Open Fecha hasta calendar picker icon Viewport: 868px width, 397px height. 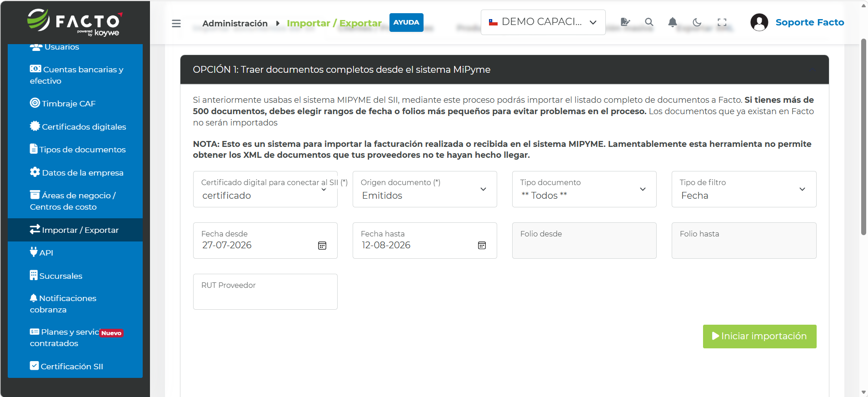482,246
